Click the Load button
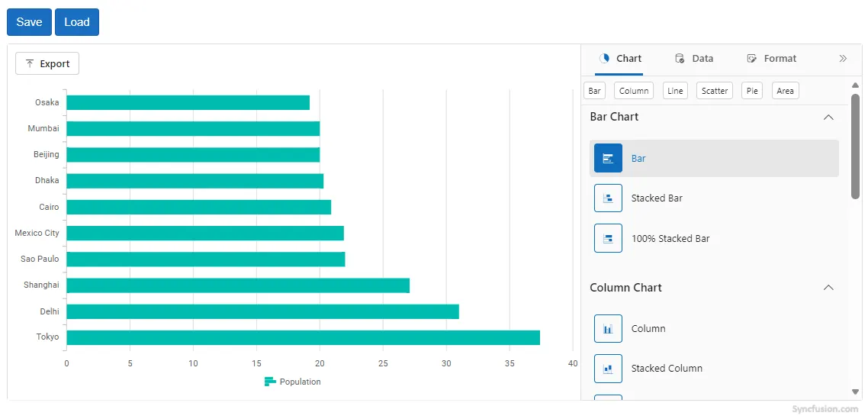This screenshot has height=419, width=868. coord(77,22)
